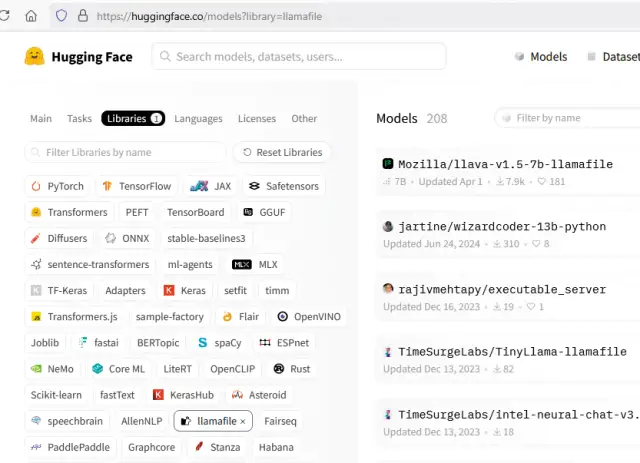Open TimeSurgeLabs/TinyLlama-llamafile model
640x463 pixels.
[x=512, y=352]
